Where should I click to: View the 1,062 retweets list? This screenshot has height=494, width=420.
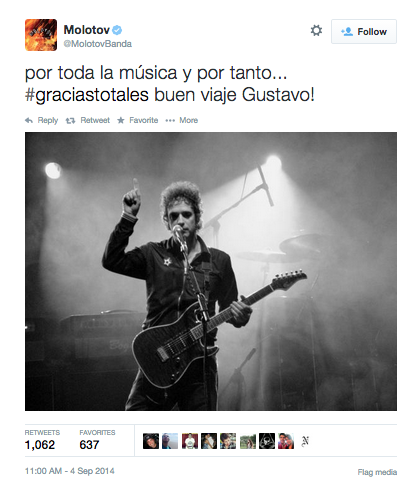click(x=42, y=439)
